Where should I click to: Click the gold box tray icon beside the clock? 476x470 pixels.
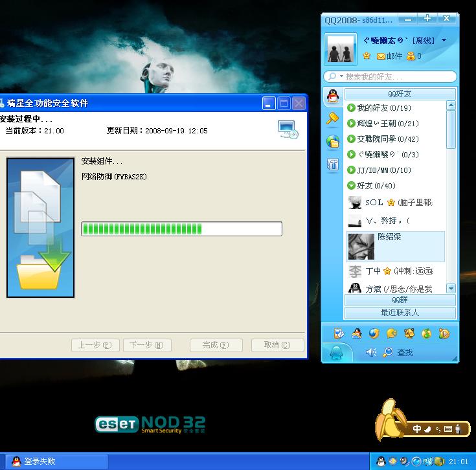(439, 462)
